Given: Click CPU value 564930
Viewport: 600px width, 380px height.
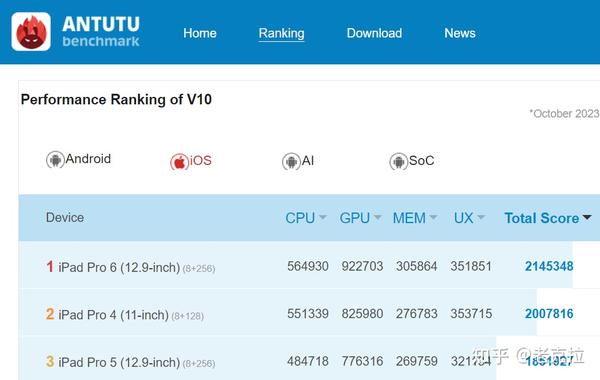Looking at the screenshot, I should (308, 266).
